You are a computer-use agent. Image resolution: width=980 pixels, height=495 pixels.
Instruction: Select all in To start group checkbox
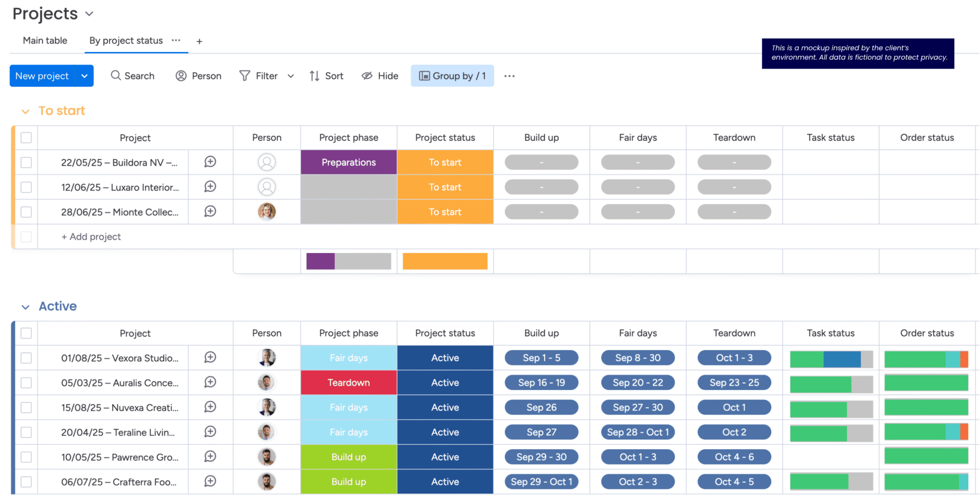pyautogui.click(x=26, y=138)
